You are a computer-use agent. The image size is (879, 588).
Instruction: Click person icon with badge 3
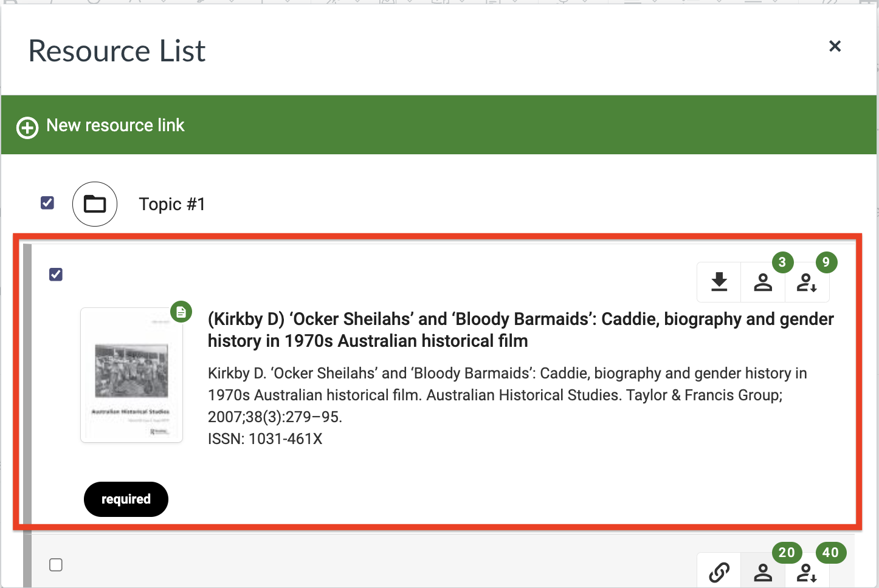point(763,282)
